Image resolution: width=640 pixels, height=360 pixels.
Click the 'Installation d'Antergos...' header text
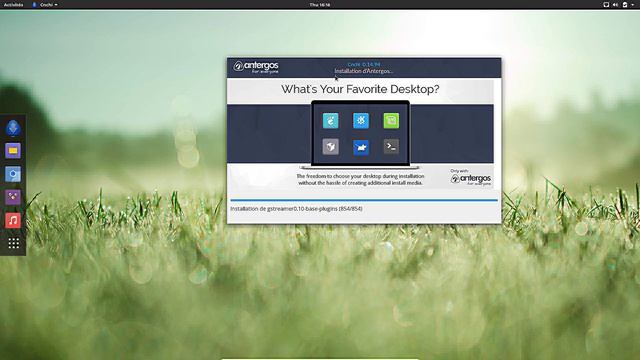point(364,71)
